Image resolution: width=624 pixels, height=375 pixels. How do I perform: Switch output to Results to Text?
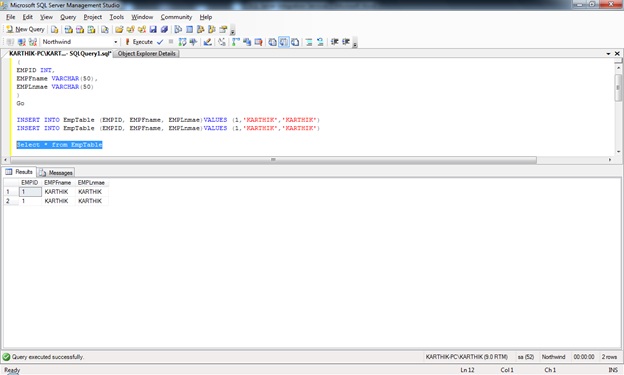pyautogui.click(x=273, y=42)
